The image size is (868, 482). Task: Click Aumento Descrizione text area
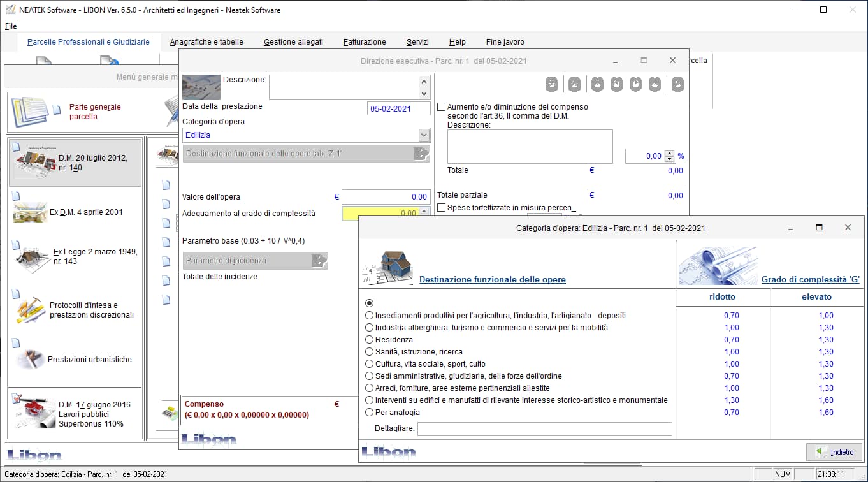point(530,147)
